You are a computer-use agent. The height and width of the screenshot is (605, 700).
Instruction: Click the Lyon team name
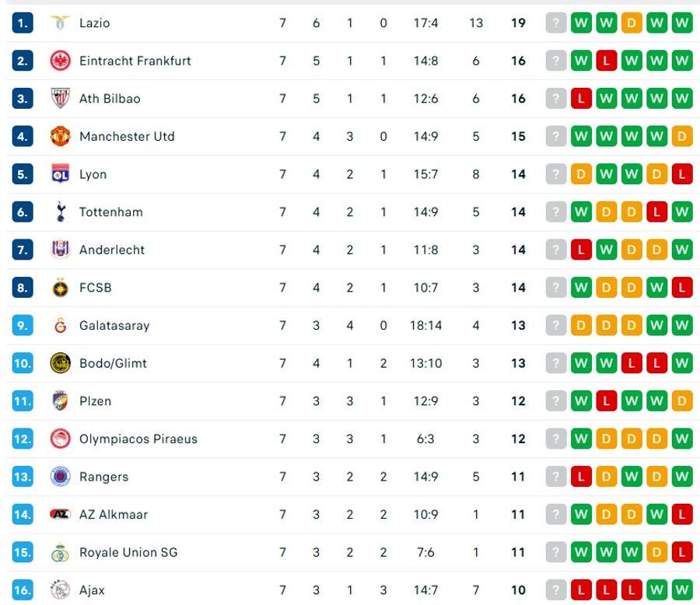pos(93,175)
